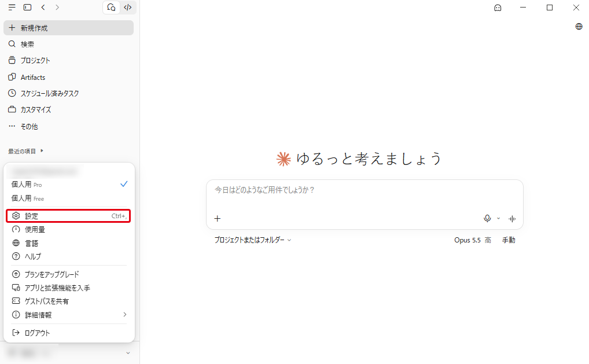Click the magnifier icon beside 検索
589x364 pixels.
point(12,44)
